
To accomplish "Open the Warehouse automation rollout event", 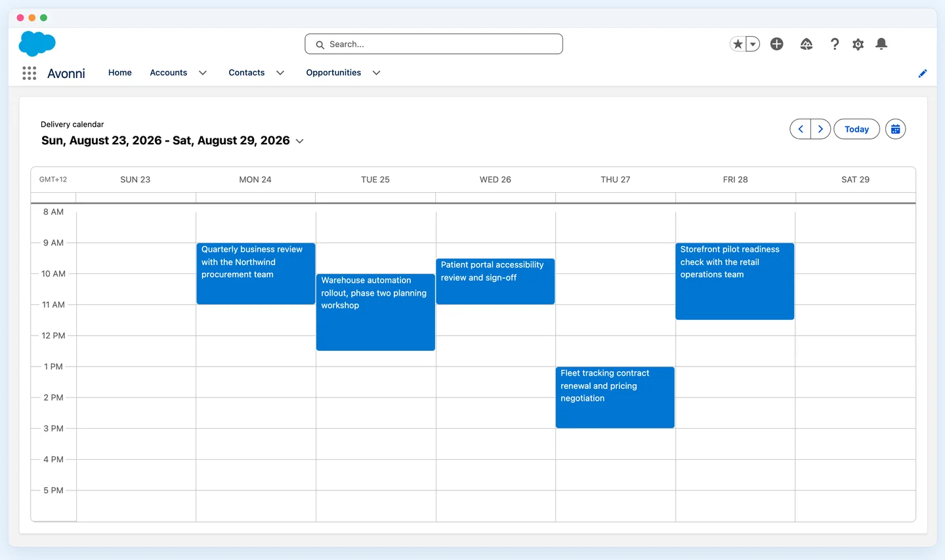I will (x=375, y=312).
